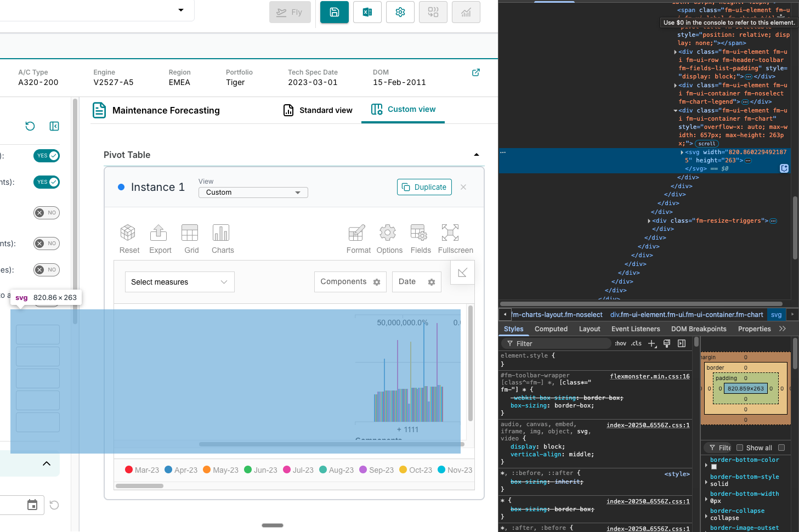
Task: Click the Excel export icon
Action: [367, 12]
